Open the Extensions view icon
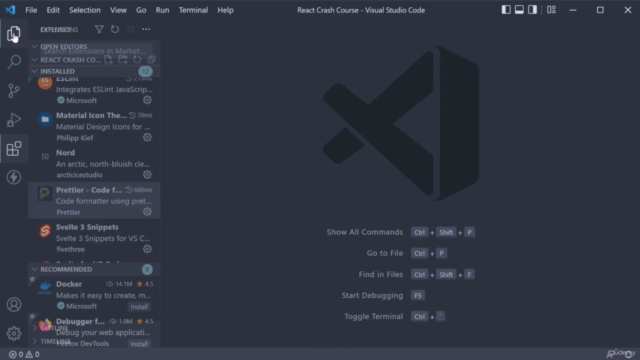The height and width of the screenshot is (360, 640). click(14, 149)
